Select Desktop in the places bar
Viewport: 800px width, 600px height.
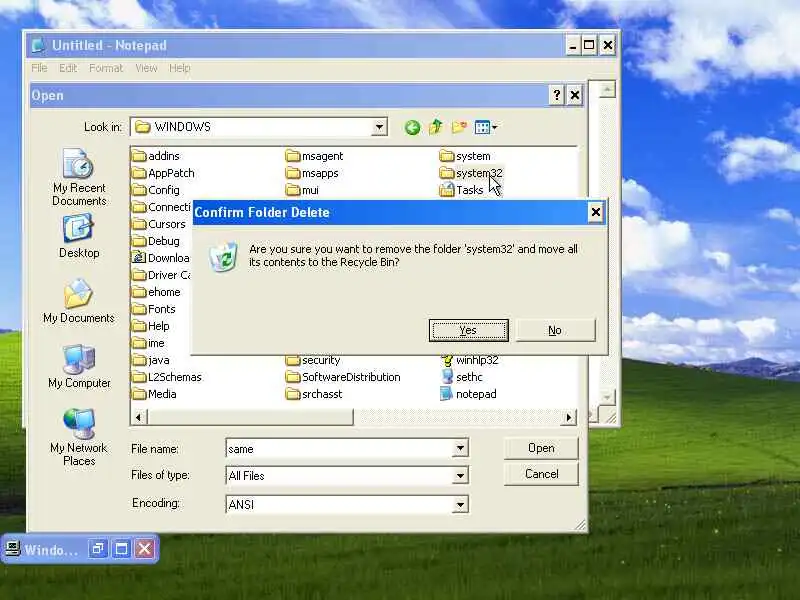tap(79, 236)
